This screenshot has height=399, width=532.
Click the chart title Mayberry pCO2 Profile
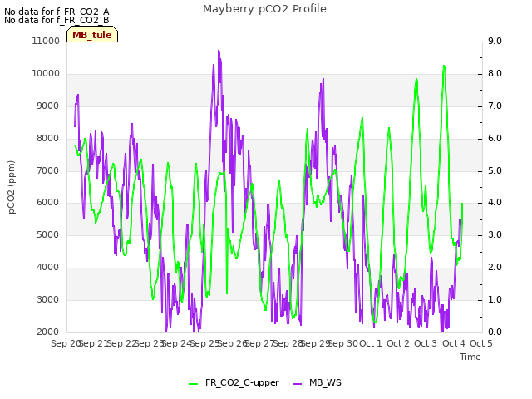tap(264, 9)
